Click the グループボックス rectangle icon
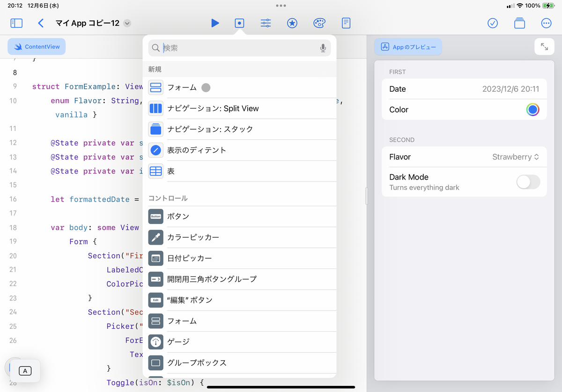562x392 pixels. [156, 363]
